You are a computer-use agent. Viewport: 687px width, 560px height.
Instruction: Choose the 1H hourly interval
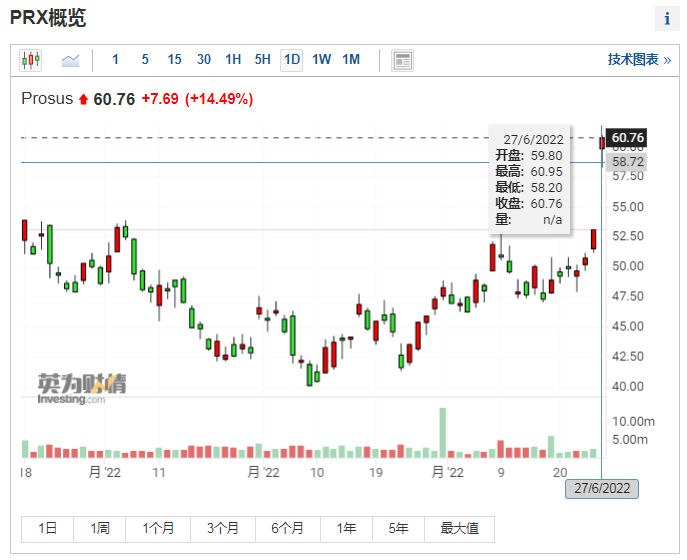pos(233,60)
